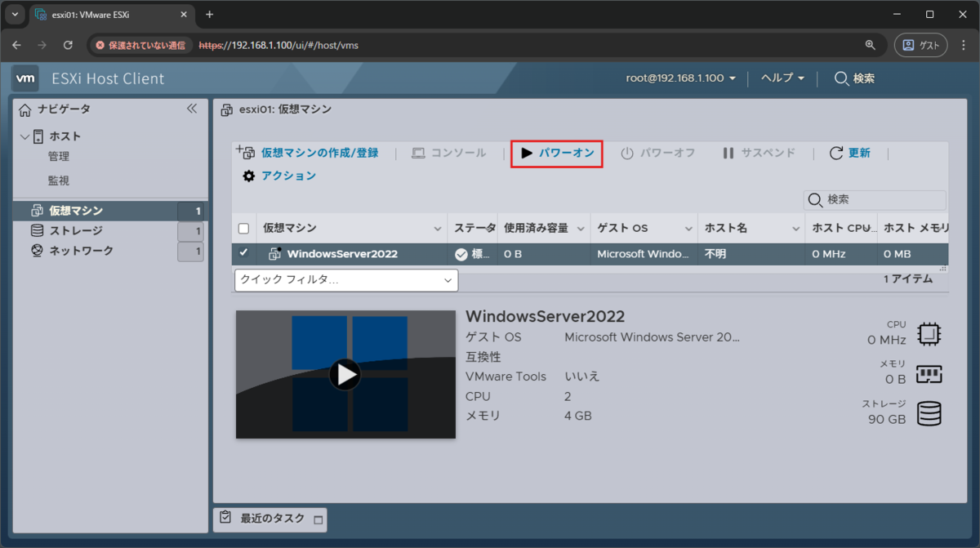Click the Suspend pause icon
The height and width of the screenshot is (548, 980).
point(728,154)
